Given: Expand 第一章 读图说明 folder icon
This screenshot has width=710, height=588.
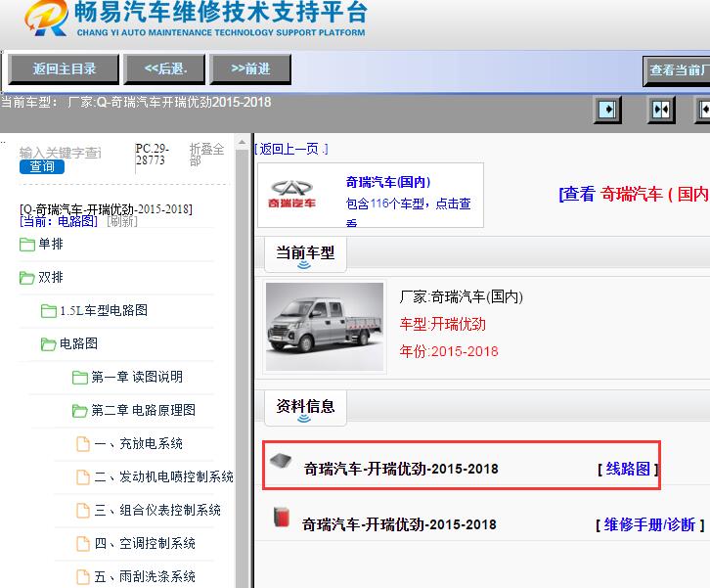Looking at the screenshot, I should coord(79,377).
